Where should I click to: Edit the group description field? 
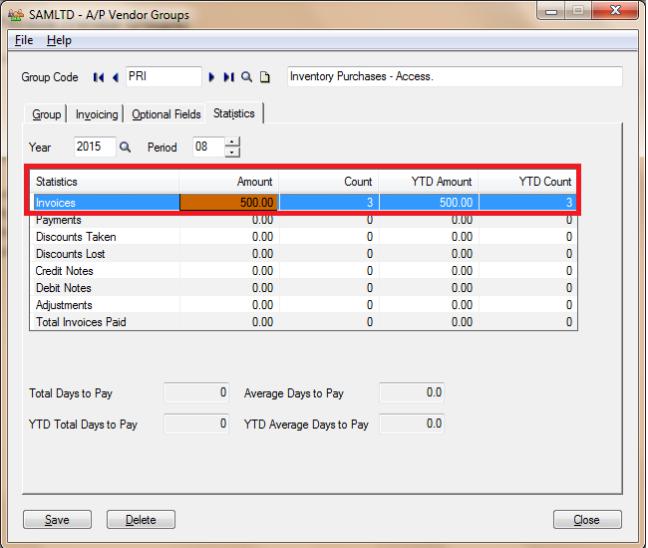click(455, 77)
